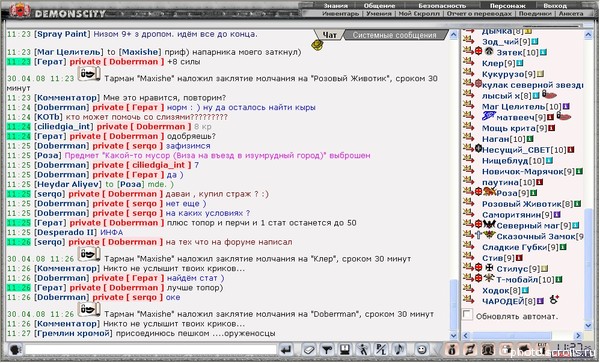Click the info badge next to Мощь крита[9]
600x363 pixels.
(x=551, y=128)
